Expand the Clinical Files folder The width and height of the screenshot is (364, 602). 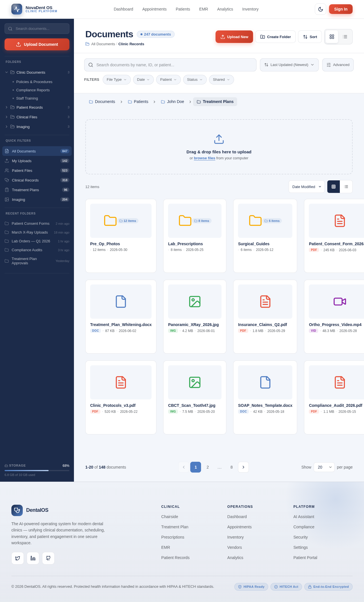[7, 117]
